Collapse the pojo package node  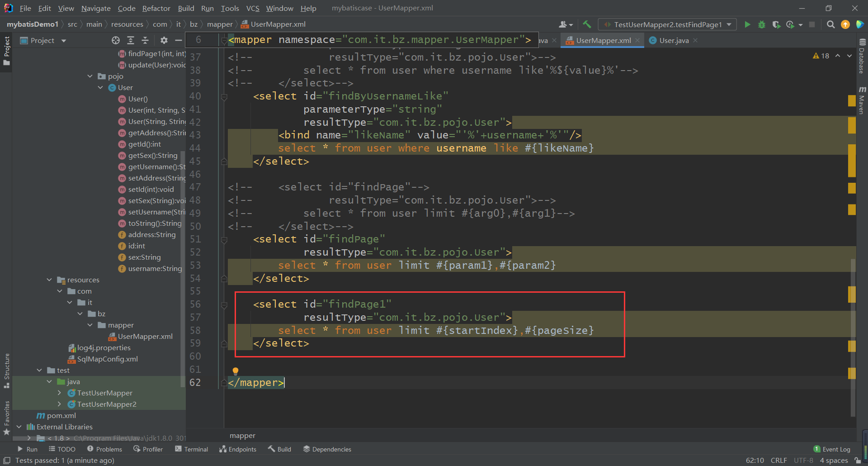pos(90,76)
